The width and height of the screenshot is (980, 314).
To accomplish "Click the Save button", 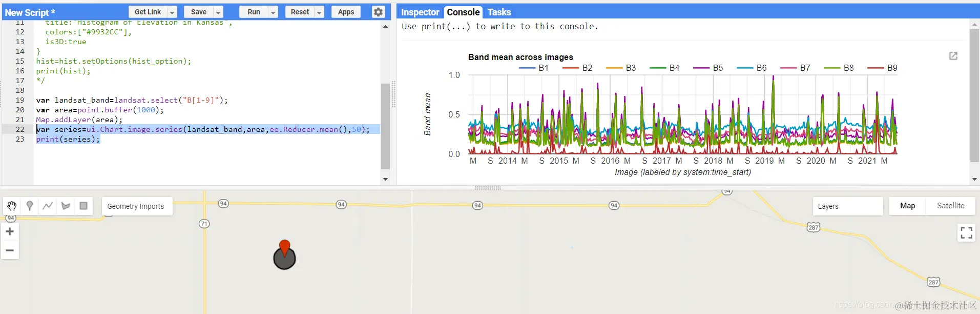I will pyautogui.click(x=199, y=12).
